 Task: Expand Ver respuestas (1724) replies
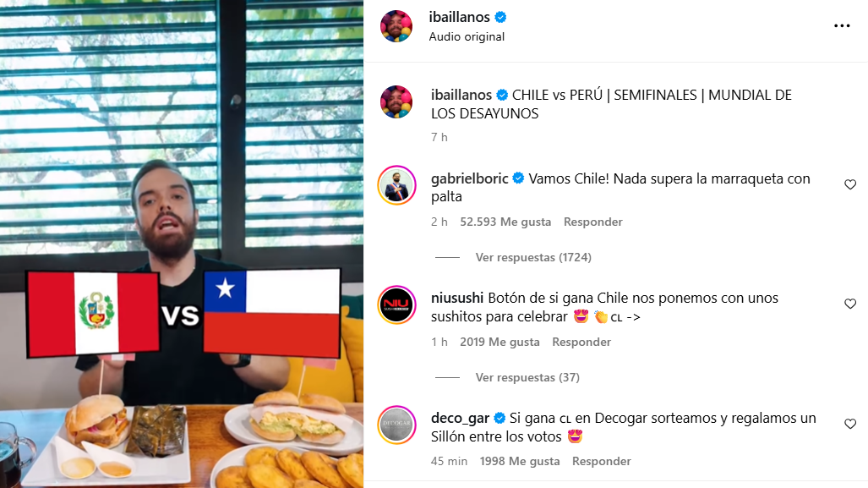coord(533,257)
